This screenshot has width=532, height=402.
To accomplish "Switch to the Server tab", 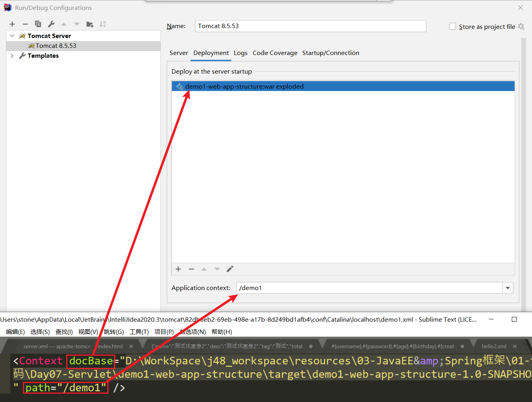I will tap(179, 53).
